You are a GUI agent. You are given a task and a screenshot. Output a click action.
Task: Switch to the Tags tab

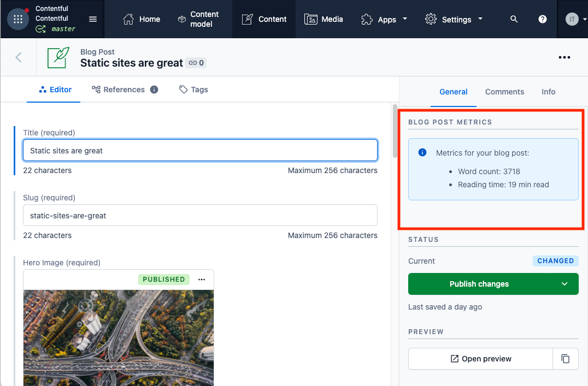(x=194, y=90)
